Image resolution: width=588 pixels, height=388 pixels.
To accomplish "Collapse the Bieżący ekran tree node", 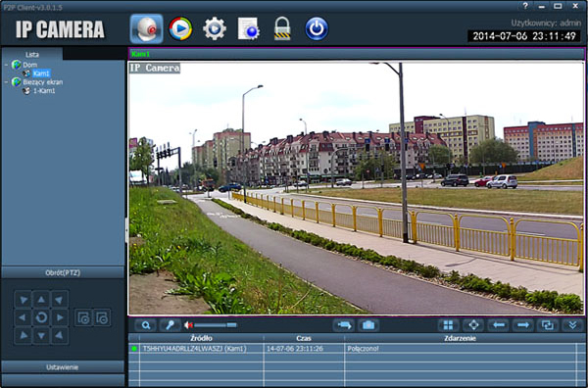I will [x=7, y=82].
